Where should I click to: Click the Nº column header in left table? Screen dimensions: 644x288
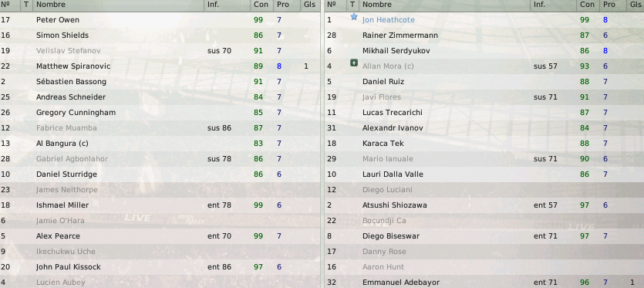pyautogui.click(x=5, y=5)
